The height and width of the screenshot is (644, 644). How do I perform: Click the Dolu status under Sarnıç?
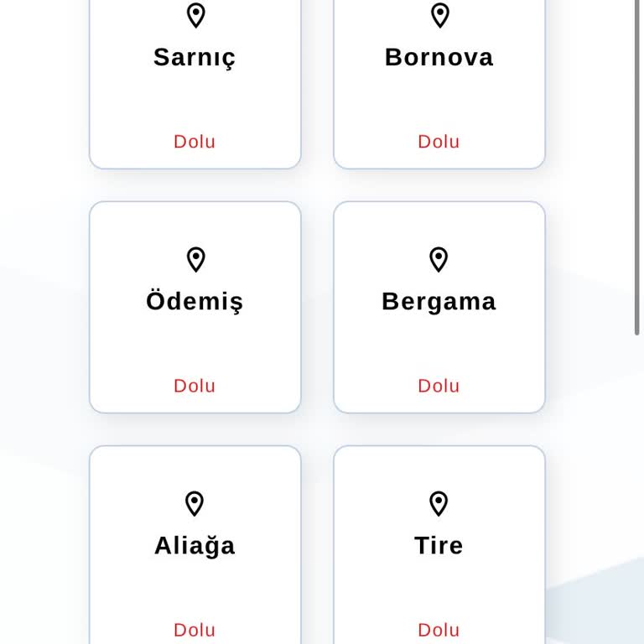coord(195,142)
